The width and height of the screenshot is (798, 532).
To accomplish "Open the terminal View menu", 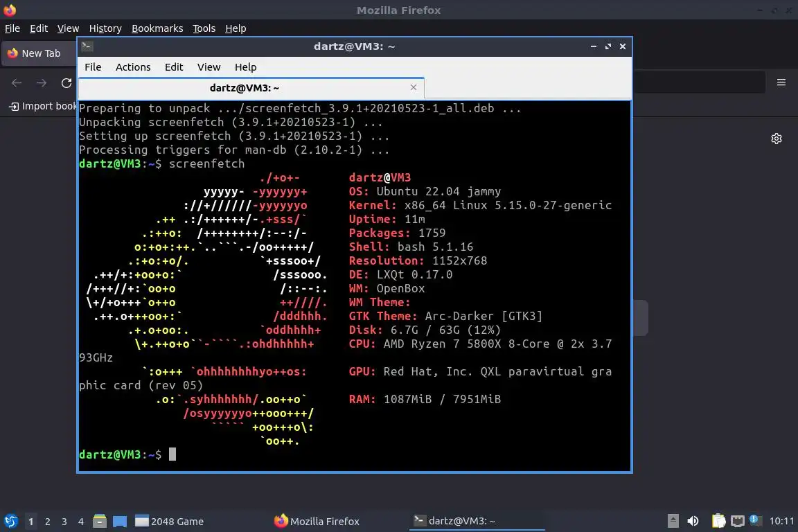I will click(x=209, y=67).
